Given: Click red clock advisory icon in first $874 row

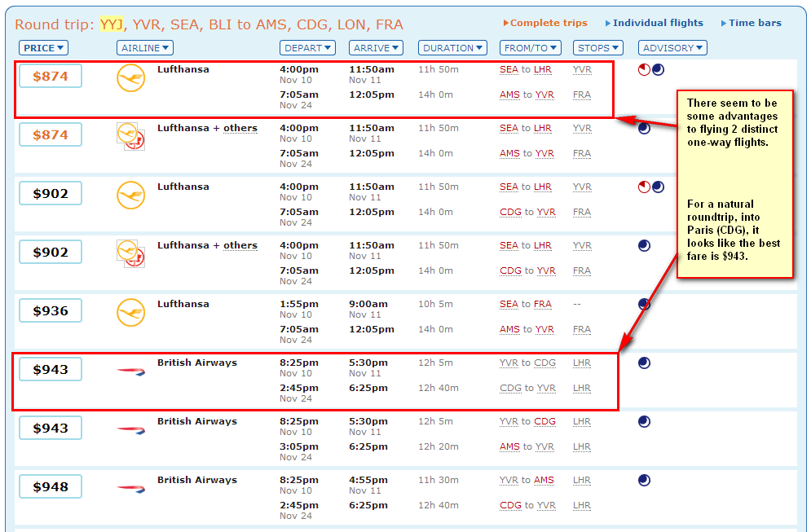Looking at the screenshot, I should (644, 70).
